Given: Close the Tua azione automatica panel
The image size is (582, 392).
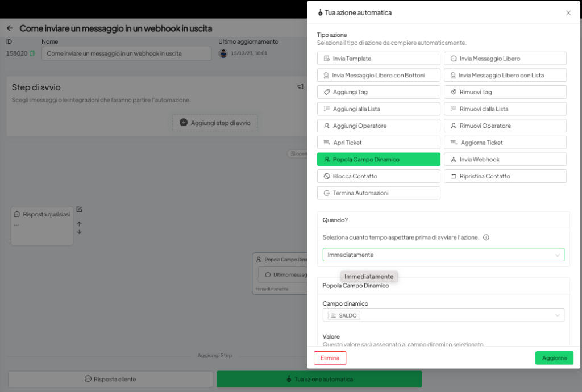Looking at the screenshot, I should click(568, 13).
